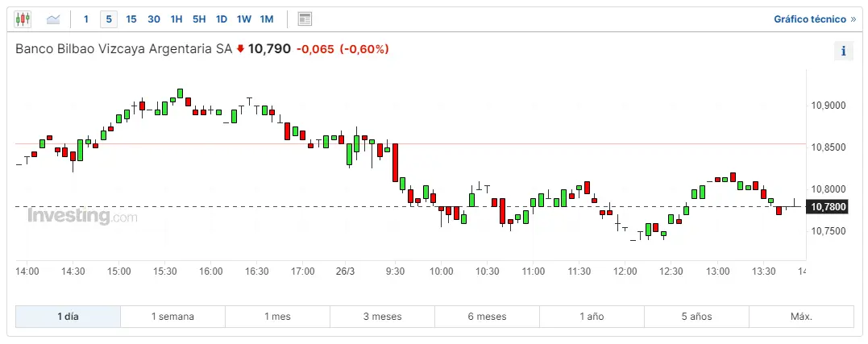Choose the 1 minute interval

pos(85,19)
